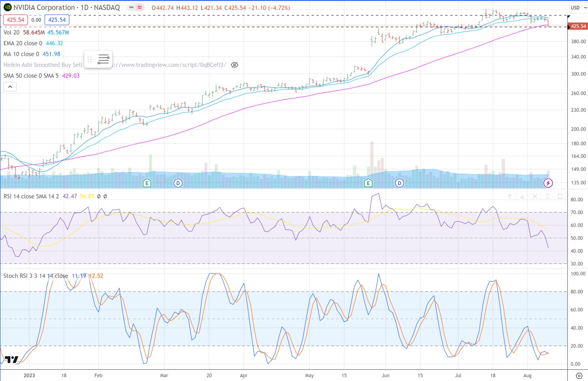Click the EMA value 446.32
The height and width of the screenshot is (381, 588).
click(55, 43)
